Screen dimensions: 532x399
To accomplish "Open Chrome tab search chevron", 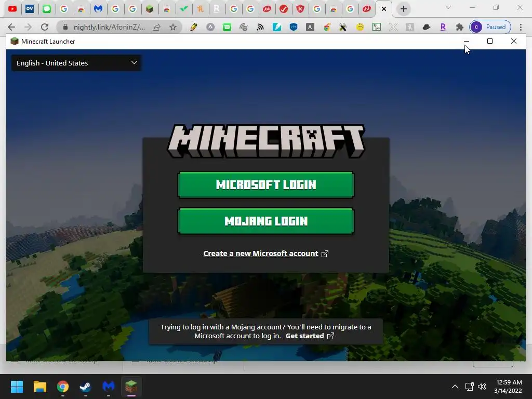I will point(448,7).
